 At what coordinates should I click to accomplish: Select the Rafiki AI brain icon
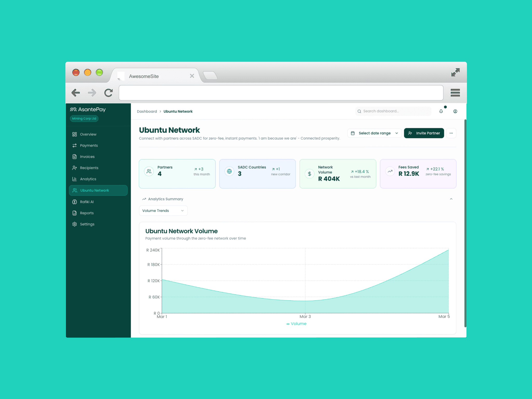(x=74, y=202)
